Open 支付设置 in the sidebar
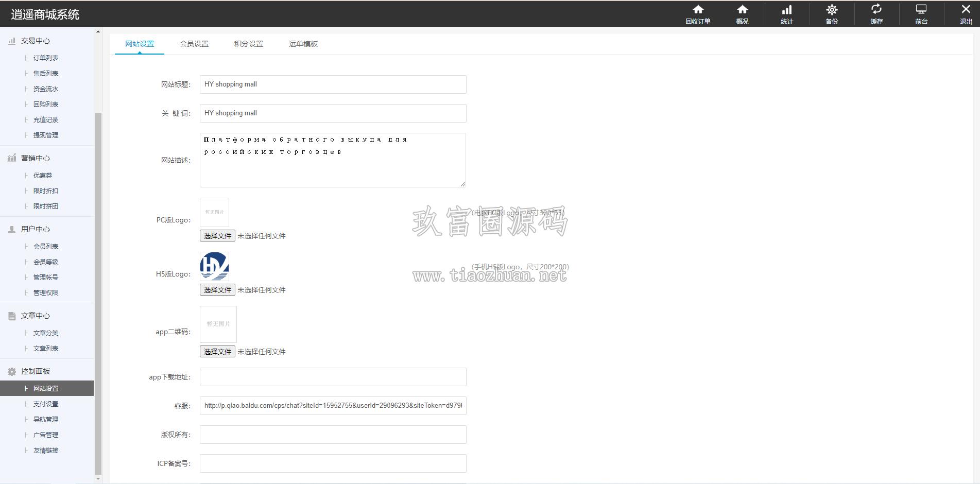 click(46, 404)
